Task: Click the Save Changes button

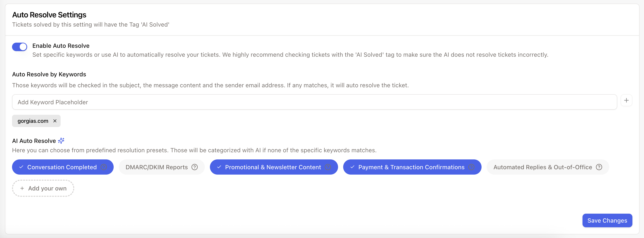Action: pos(607,220)
